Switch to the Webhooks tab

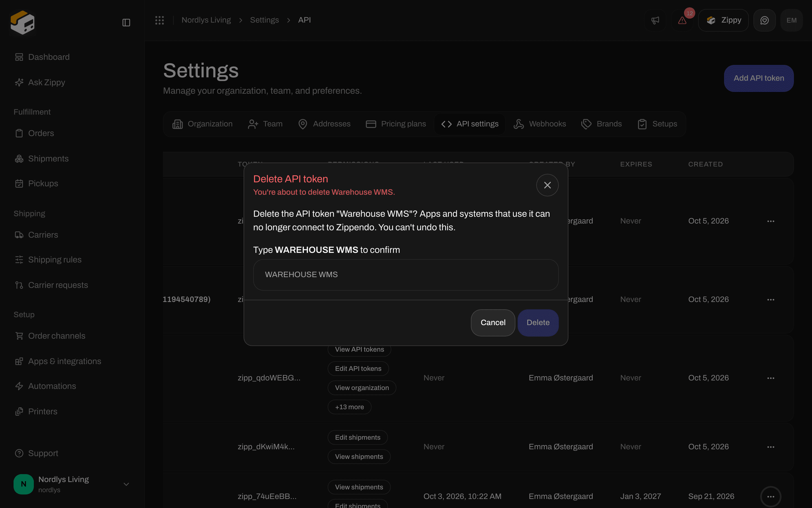click(540, 124)
